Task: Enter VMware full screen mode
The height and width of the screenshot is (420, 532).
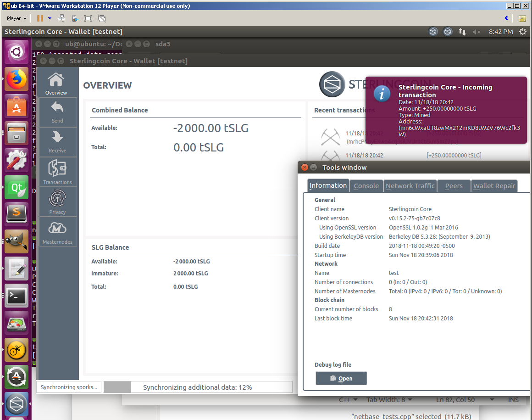Action: (88, 18)
